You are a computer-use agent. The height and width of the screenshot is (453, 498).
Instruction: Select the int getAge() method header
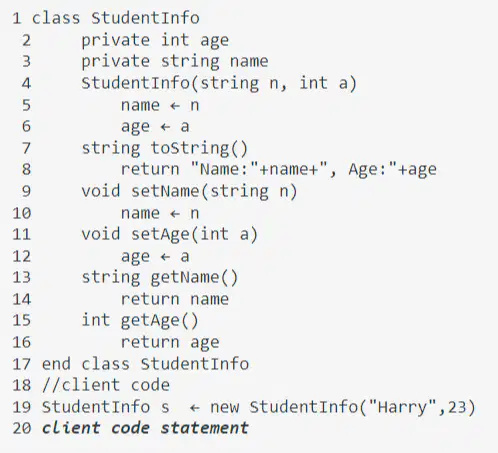click(x=140, y=321)
